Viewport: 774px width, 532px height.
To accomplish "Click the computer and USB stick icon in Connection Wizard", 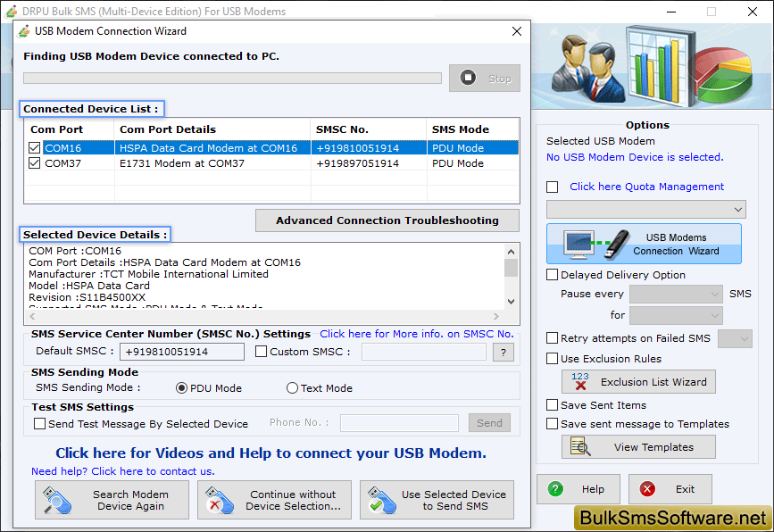I will click(x=596, y=244).
